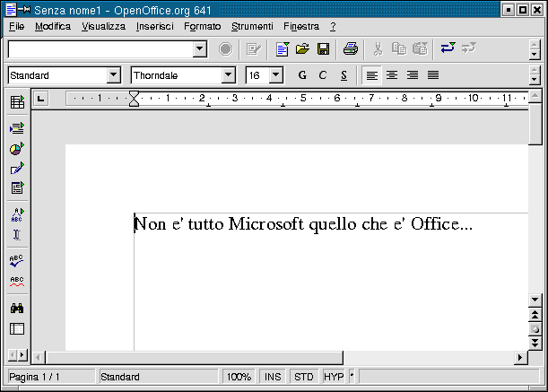Viewport: 548px width, 392px height.
Task: Toggle HYP hyperlink mode in status bar
Action: pos(334,377)
